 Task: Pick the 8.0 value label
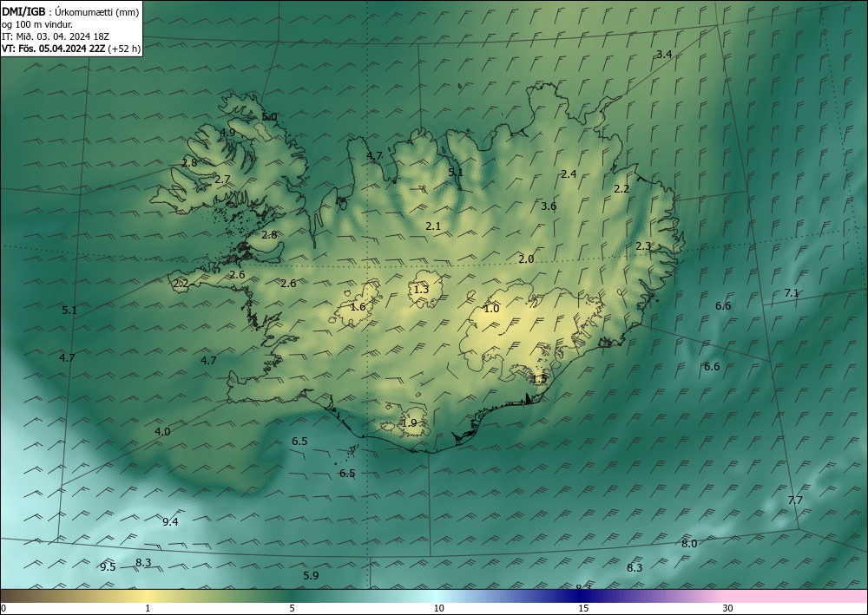point(689,544)
